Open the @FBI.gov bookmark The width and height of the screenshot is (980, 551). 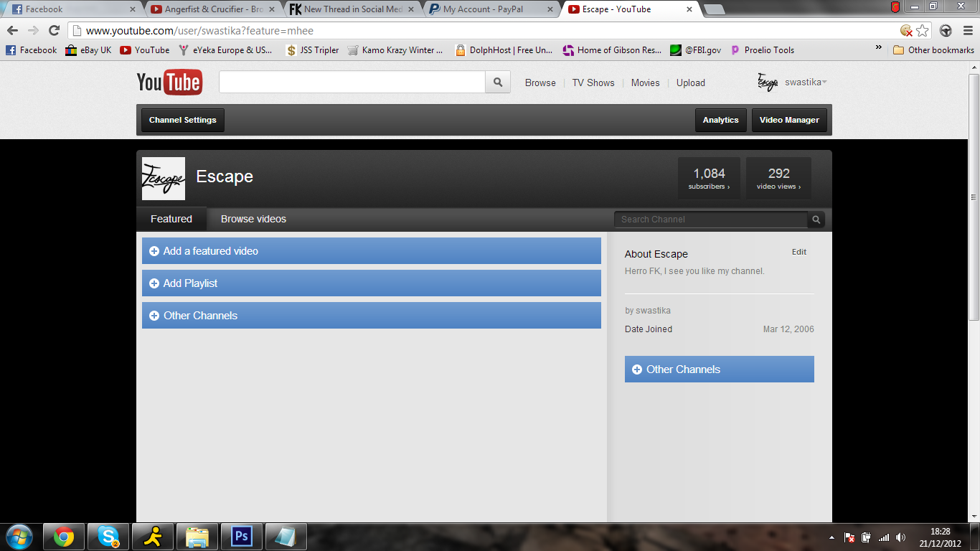(696, 50)
